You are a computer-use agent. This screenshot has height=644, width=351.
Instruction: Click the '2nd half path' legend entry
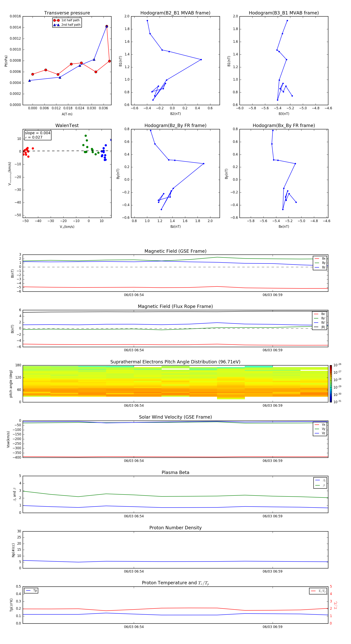(67, 25)
